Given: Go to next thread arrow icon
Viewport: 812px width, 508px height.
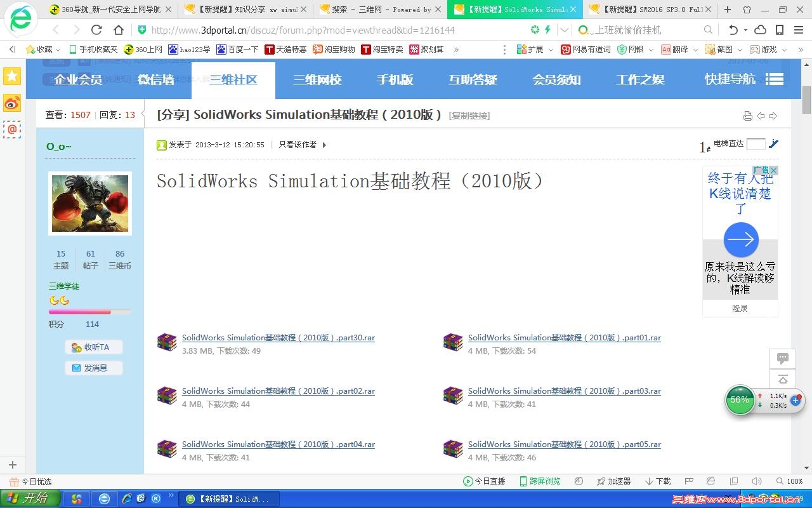Looking at the screenshot, I should pyautogui.click(x=773, y=116).
